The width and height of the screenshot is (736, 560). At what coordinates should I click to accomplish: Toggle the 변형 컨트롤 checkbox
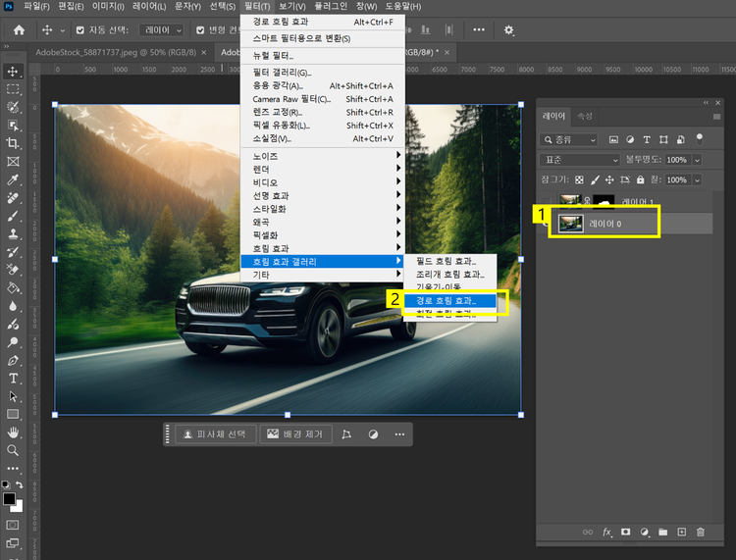click(200, 30)
